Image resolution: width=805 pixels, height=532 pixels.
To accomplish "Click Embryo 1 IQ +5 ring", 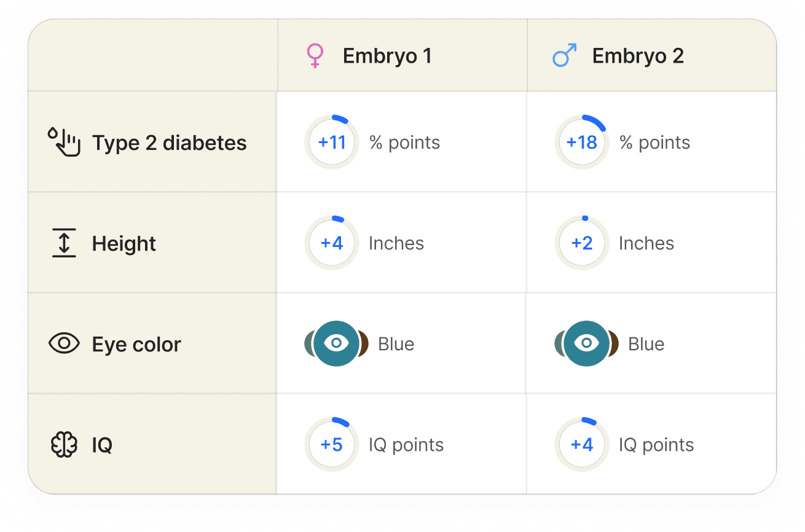I will tap(332, 444).
